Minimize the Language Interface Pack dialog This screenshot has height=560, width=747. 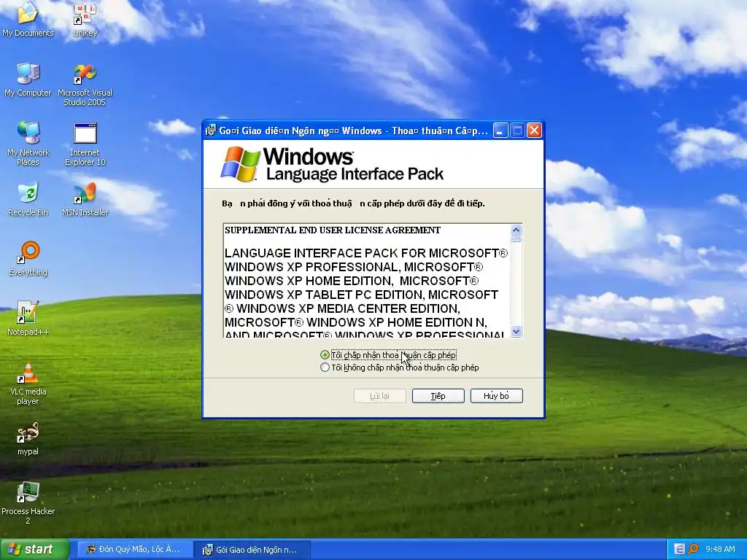tap(500, 131)
